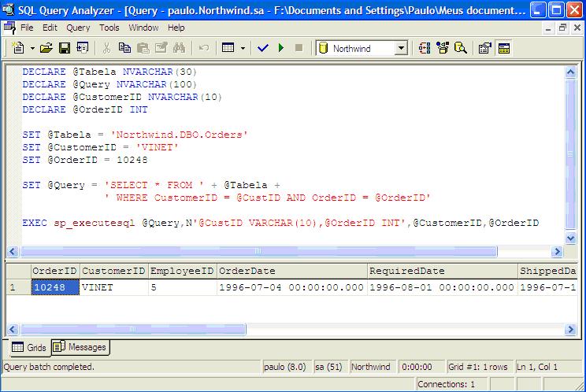Expand the Northwind database dropdown
The height and width of the screenshot is (392, 586).
(400, 48)
